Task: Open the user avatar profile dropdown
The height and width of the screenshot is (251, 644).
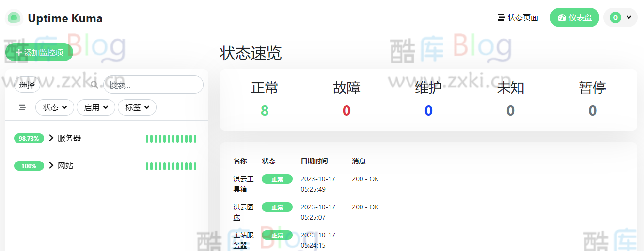Action: (x=620, y=17)
